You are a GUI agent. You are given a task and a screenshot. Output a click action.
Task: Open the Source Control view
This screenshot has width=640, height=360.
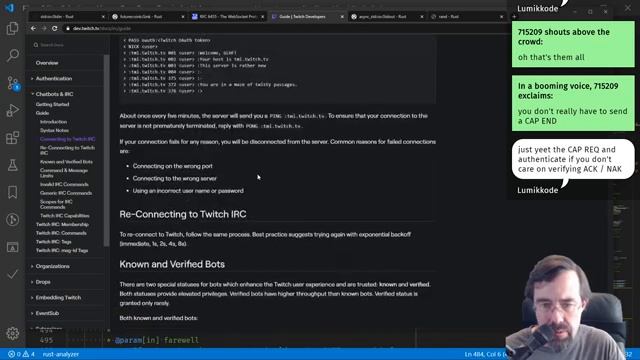click(x=13, y=83)
